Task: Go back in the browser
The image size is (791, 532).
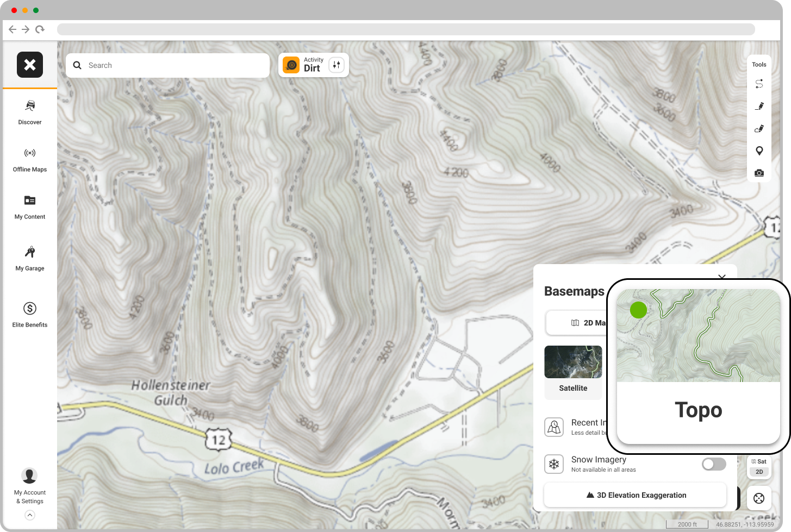Action: [x=13, y=29]
